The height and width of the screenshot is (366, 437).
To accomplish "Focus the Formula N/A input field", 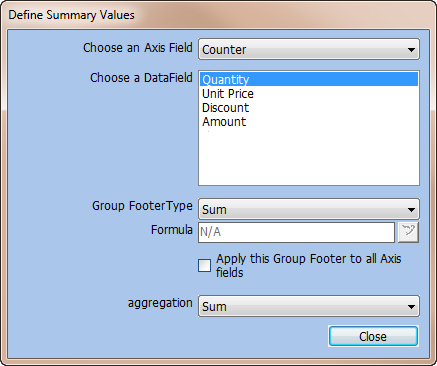I will [x=296, y=232].
